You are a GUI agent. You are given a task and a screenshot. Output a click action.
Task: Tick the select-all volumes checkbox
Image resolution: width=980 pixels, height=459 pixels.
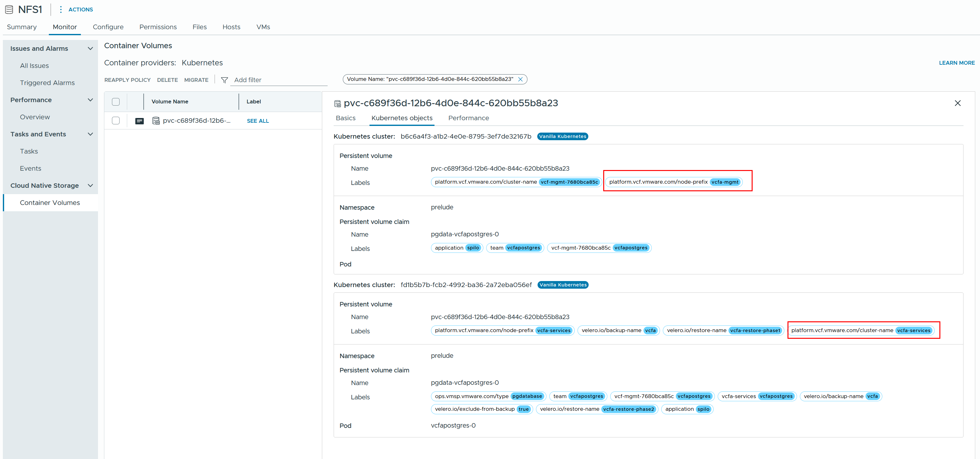(x=116, y=102)
